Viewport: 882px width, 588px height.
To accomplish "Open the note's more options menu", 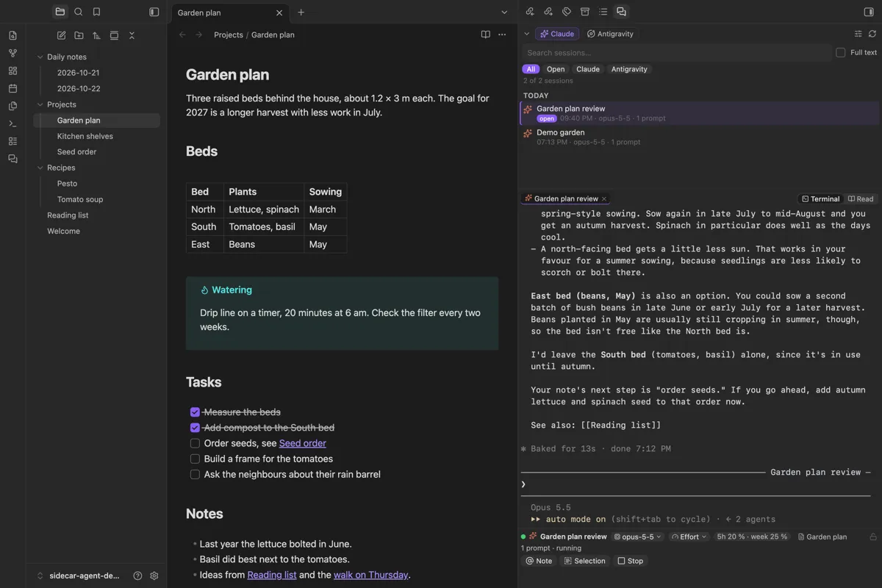I will [x=502, y=35].
